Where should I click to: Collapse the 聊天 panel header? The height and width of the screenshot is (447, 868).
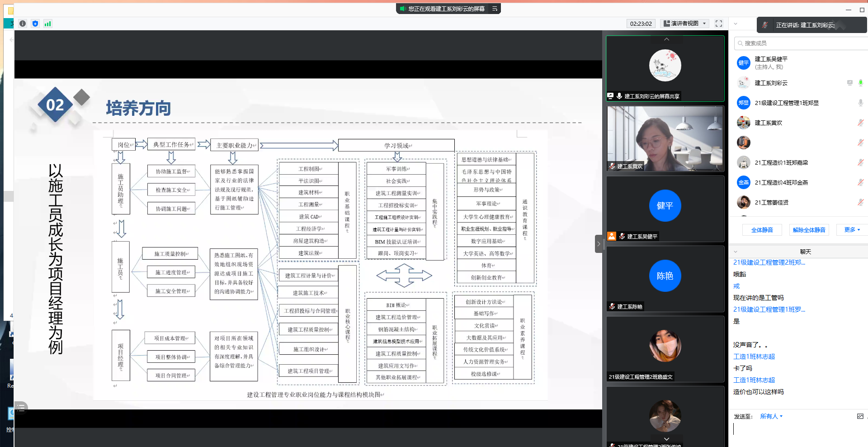pyautogui.click(x=736, y=252)
